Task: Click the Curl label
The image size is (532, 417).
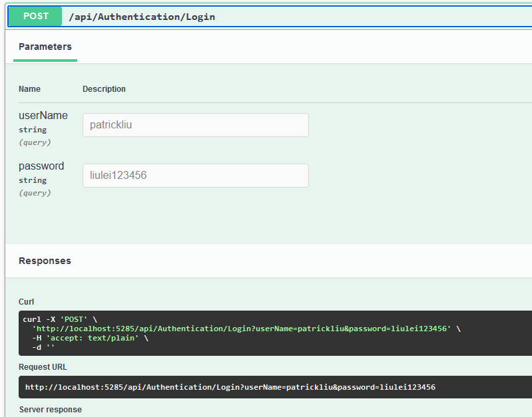Action: 26,302
